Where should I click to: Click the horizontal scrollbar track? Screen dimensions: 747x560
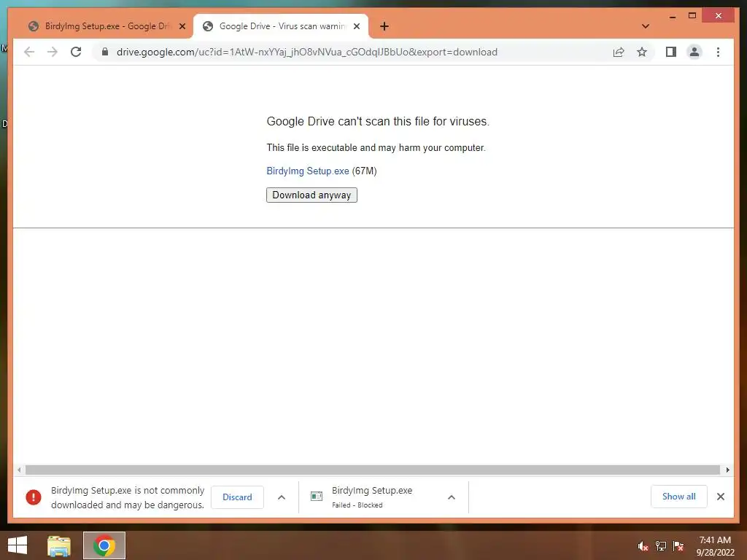point(373,470)
